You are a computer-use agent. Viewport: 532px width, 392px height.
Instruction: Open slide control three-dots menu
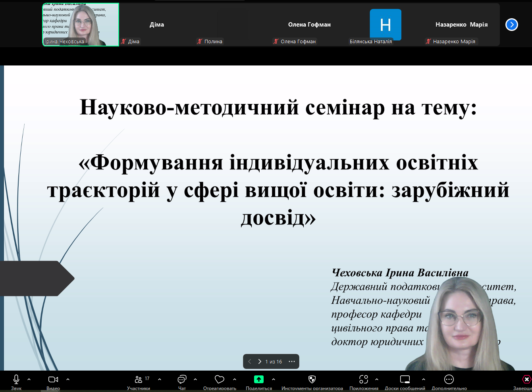click(292, 361)
